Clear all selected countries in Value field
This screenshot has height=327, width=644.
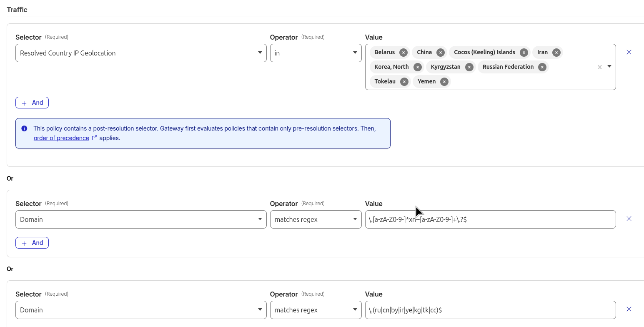click(600, 67)
